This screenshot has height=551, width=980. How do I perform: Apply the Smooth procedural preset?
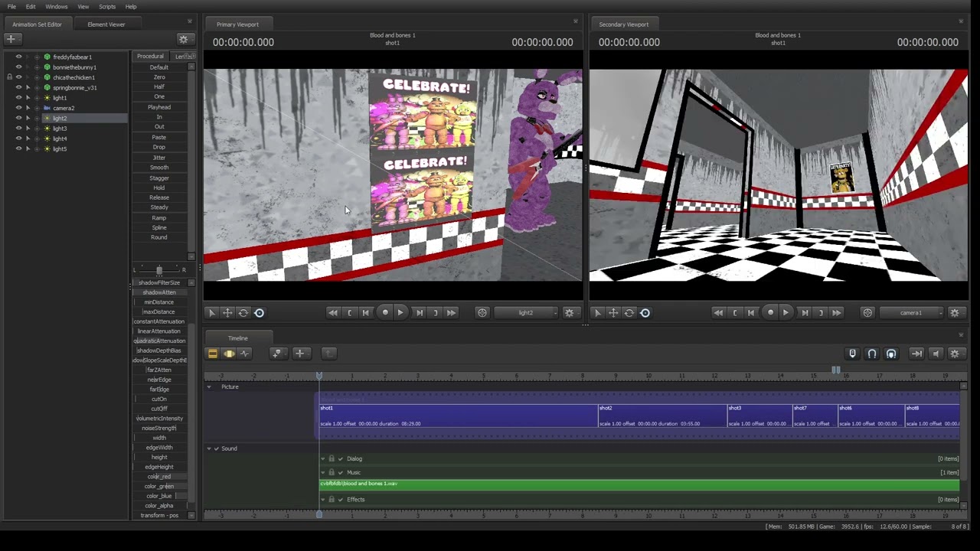pos(159,168)
